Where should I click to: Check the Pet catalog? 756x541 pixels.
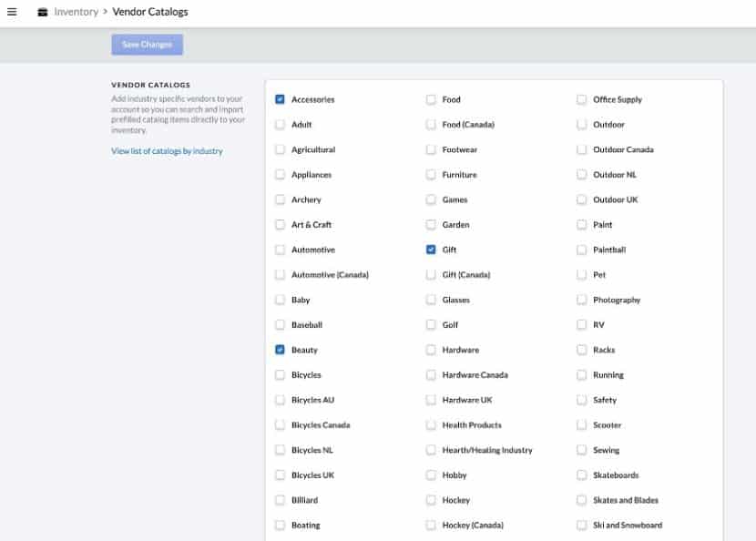pos(581,274)
